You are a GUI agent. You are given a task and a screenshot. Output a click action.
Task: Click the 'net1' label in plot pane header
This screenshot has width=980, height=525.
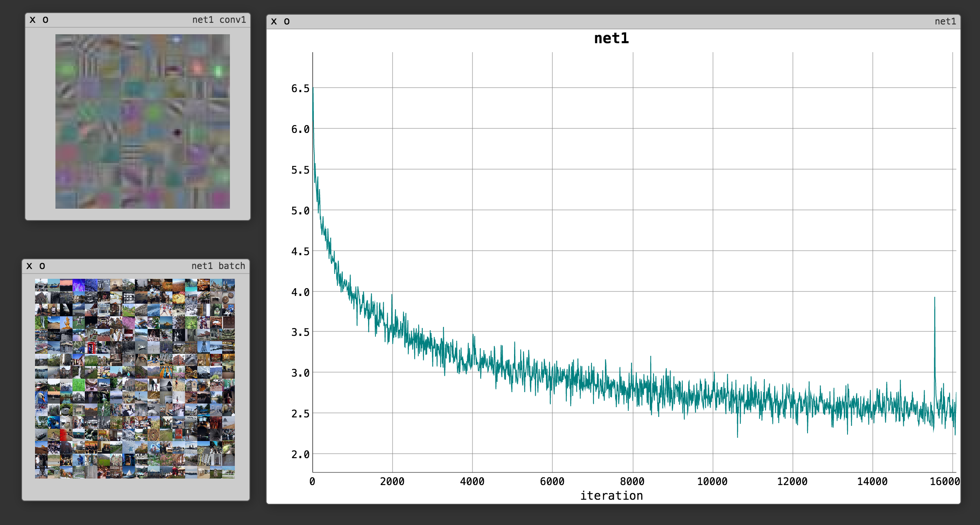[945, 22]
